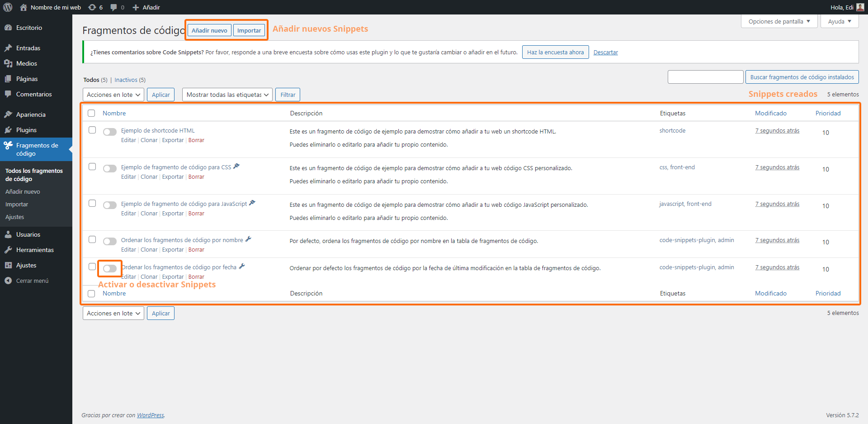Image resolution: width=868 pixels, height=424 pixels.
Task: Expand the 'Mostrar todas las etiquetas' filter dropdown
Action: coord(227,95)
